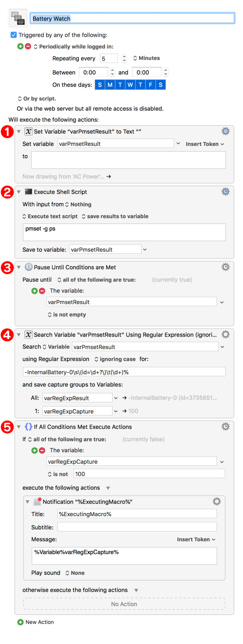
Task: Click the green New Action plus icon
Action: coord(20,622)
